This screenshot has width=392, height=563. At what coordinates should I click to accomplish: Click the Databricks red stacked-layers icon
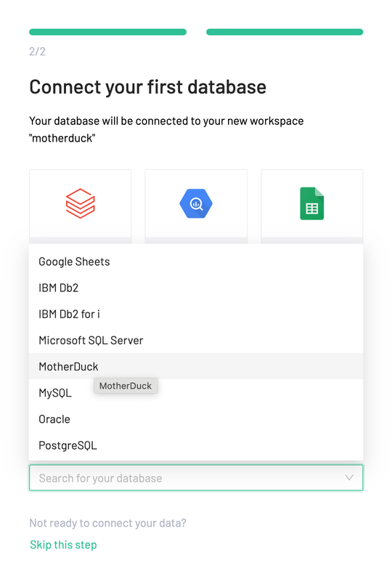coord(81,203)
